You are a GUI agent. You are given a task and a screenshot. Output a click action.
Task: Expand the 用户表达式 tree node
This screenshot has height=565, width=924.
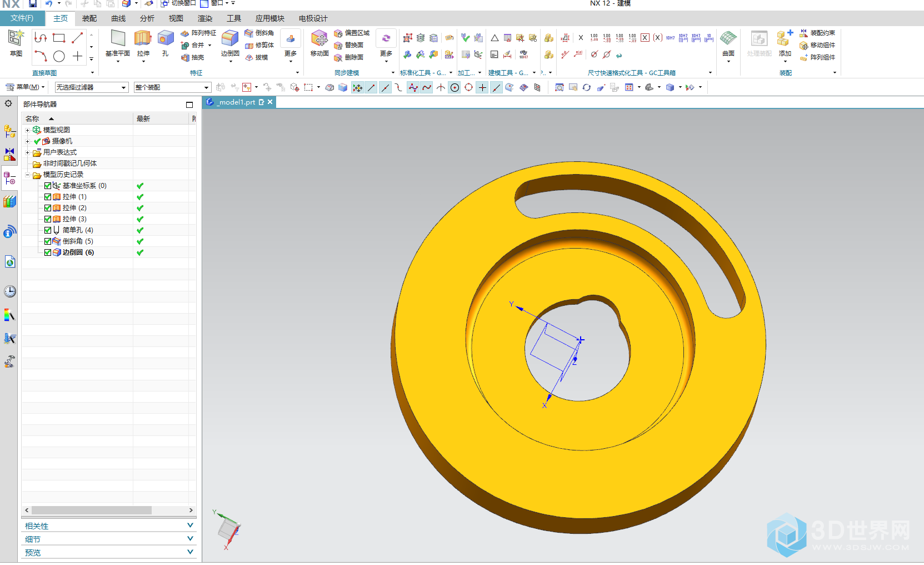pyautogui.click(x=27, y=152)
